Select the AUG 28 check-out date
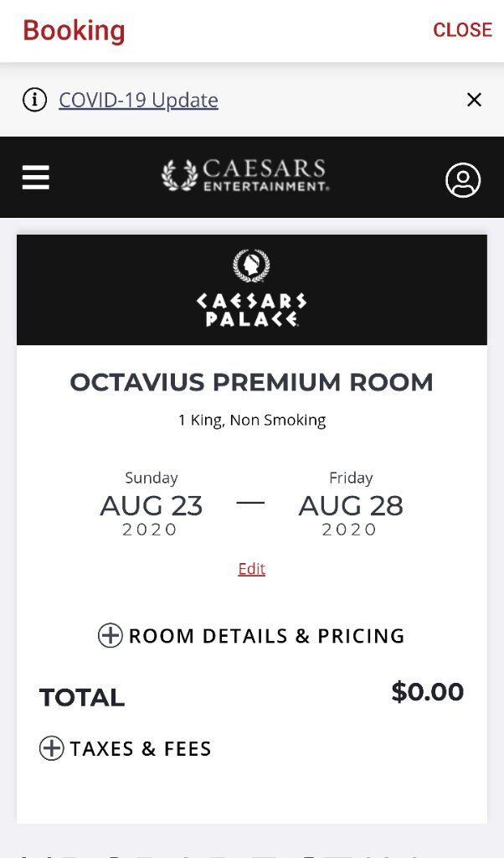The image size is (504, 858). pos(351,504)
